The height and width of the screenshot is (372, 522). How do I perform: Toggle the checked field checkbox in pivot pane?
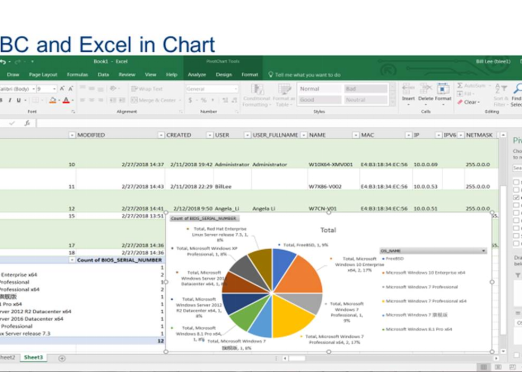coord(516,197)
